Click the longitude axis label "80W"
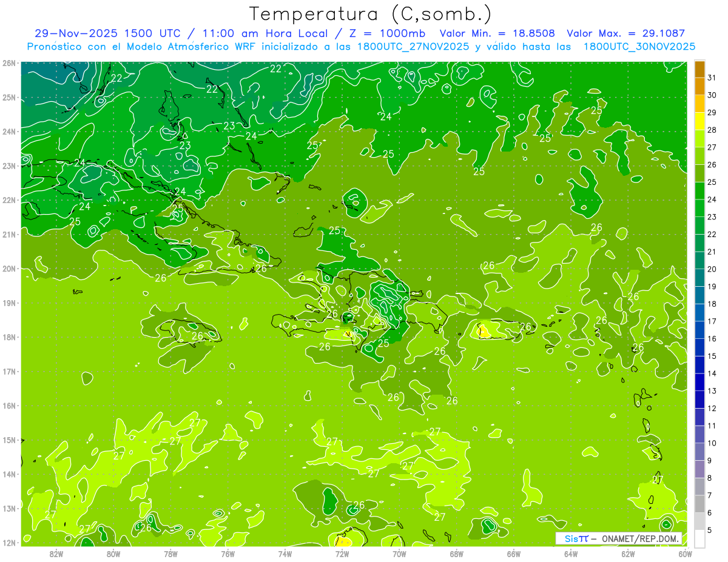Viewport: 728px width, 562px height. [x=113, y=554]
